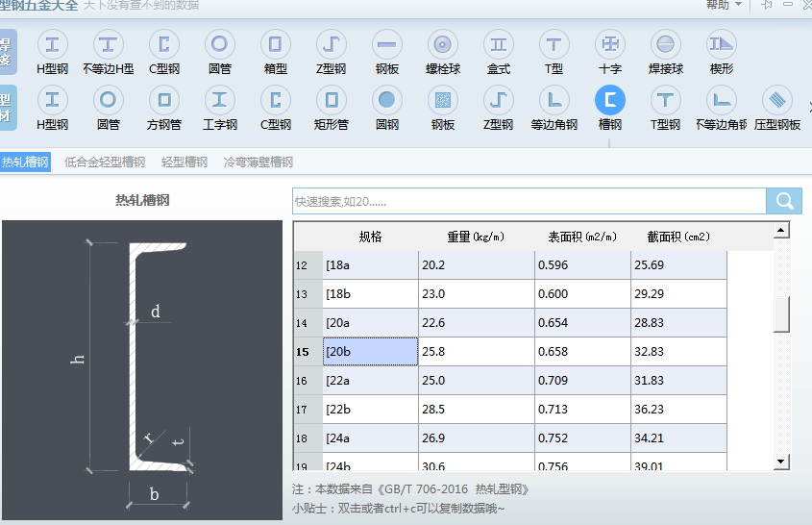The width and height of the screenshot is (812, 525).
Task: Open the 矩形管 rectangular tube icon
Action: coord(331,100)
